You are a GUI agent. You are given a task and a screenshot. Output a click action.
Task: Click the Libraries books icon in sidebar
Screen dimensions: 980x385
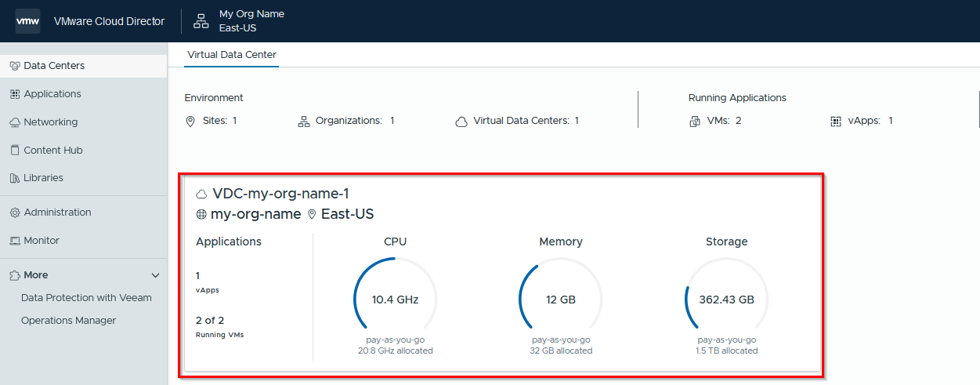pos(15,178)
